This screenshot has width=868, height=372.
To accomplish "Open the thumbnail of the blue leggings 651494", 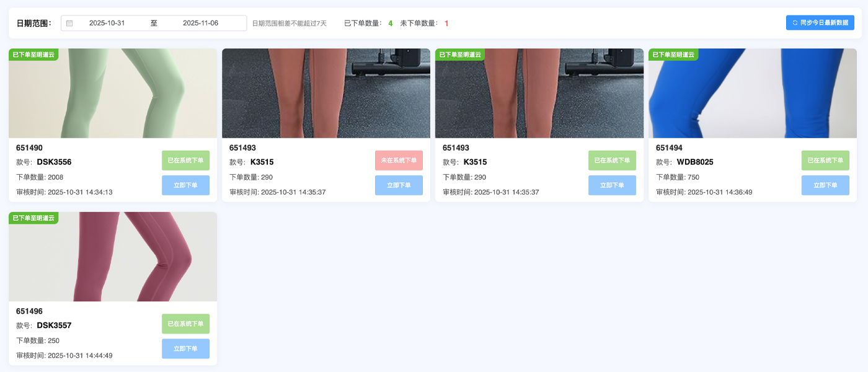I will (x=752, y=93).
